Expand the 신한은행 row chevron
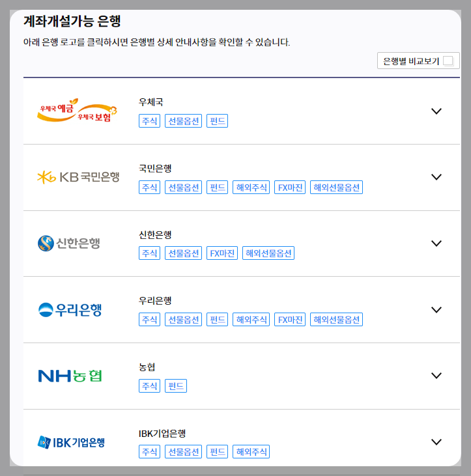471x476 pixels. pos(436,243)
